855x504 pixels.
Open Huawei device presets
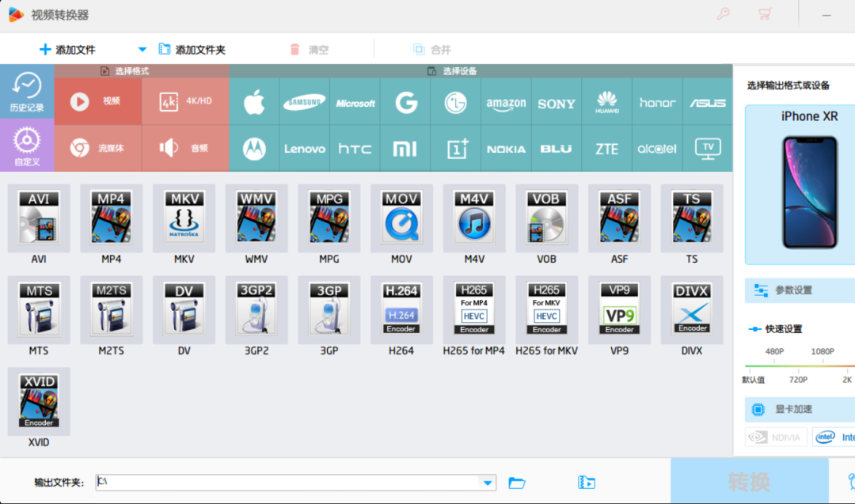607,102
